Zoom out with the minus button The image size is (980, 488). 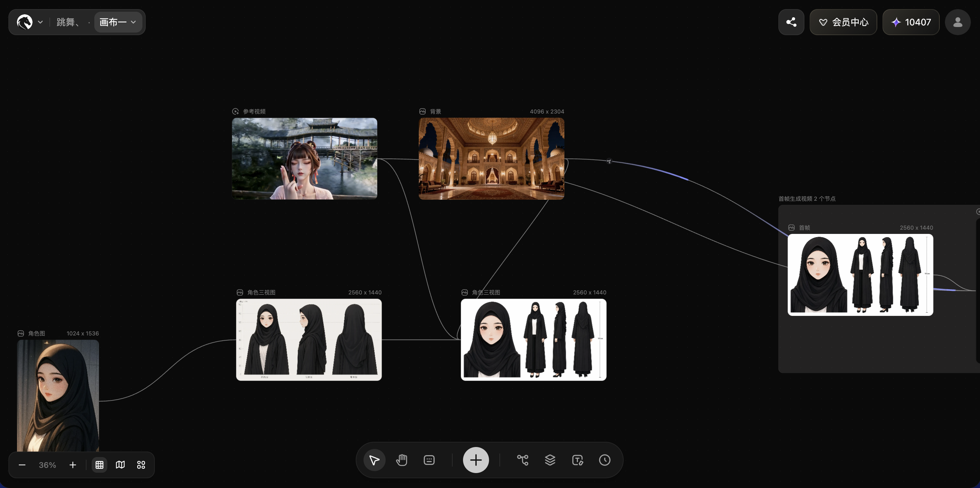(22, 465)
